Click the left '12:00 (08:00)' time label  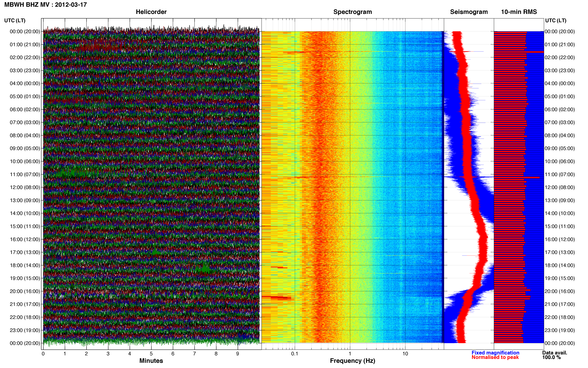coord(25,187)
